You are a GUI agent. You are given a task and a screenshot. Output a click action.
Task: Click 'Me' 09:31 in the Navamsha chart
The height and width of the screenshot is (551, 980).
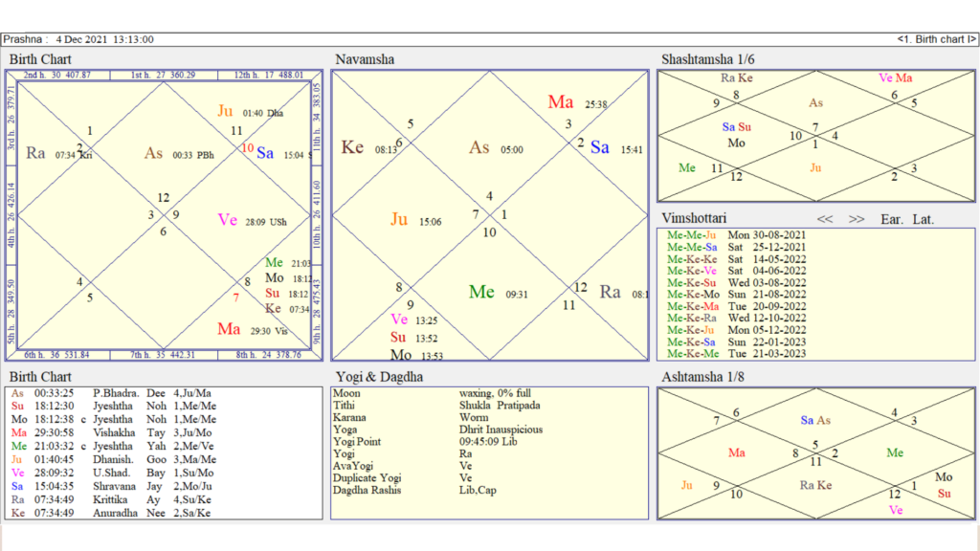(482, 292)
